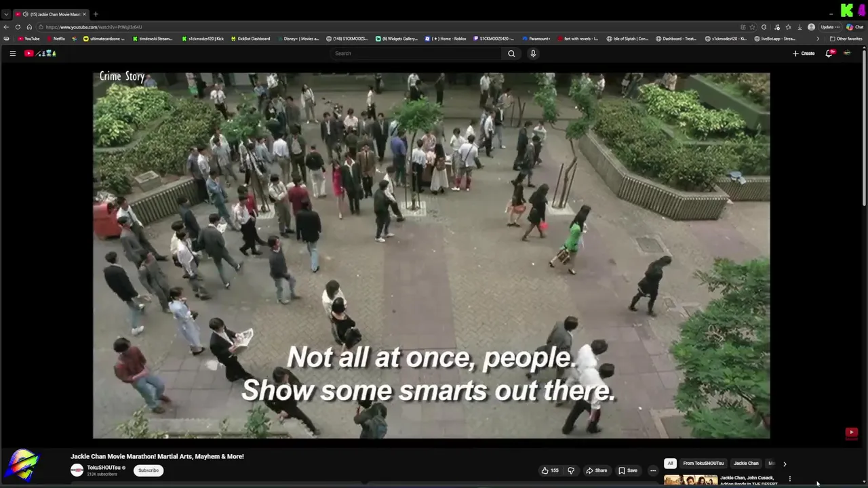Open the Netflix bookmark
The width and height of the screenshot is (868, 488).
(56, 39)
